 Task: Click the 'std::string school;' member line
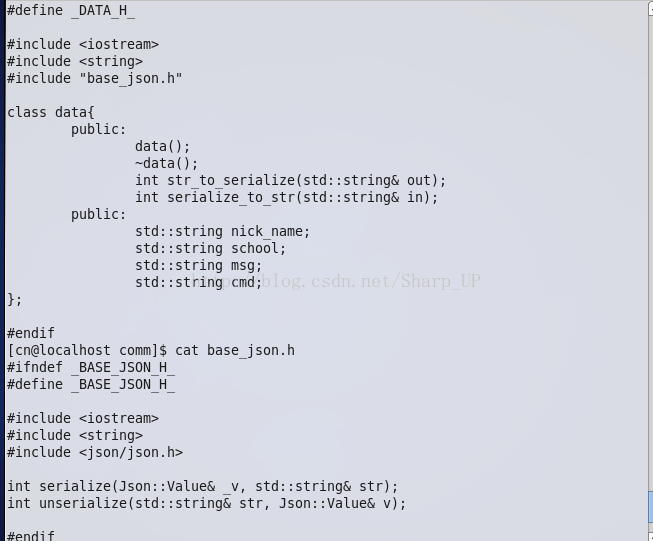click(210, 248)
